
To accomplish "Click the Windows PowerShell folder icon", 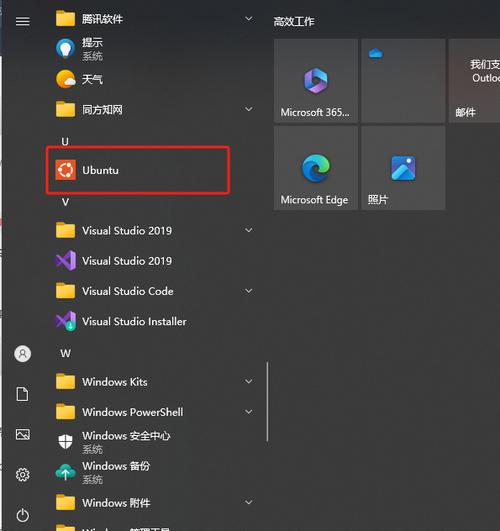I will click(65, 412).
